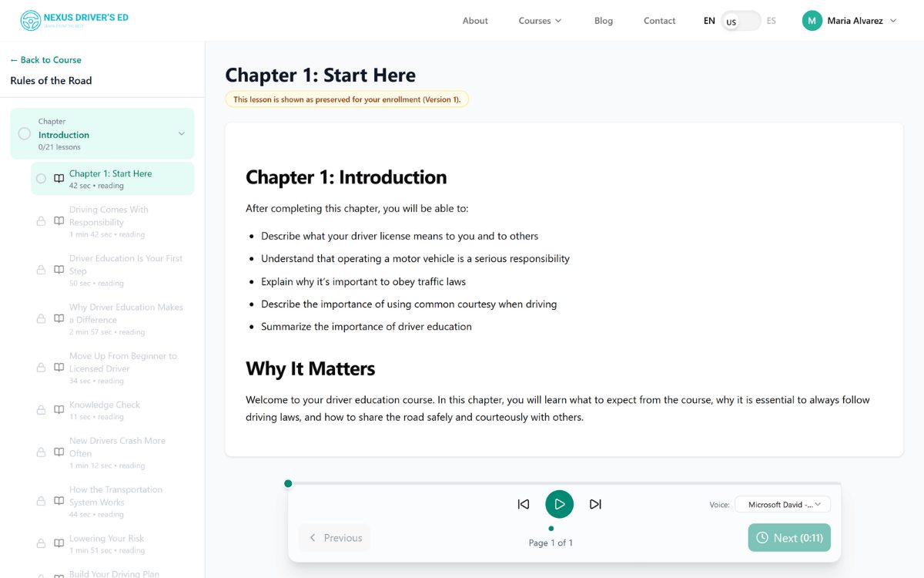Image resolution: width=924 pixels, height=578 pixels.
Task: Click lock icon for Why Driver Education Makes a Difference
Action: (x=42, y=319)
